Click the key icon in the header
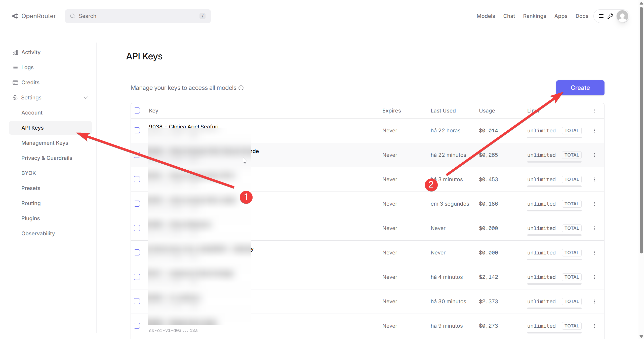The width and height of the screenshot is (644, 339). [x=610, y=16]
